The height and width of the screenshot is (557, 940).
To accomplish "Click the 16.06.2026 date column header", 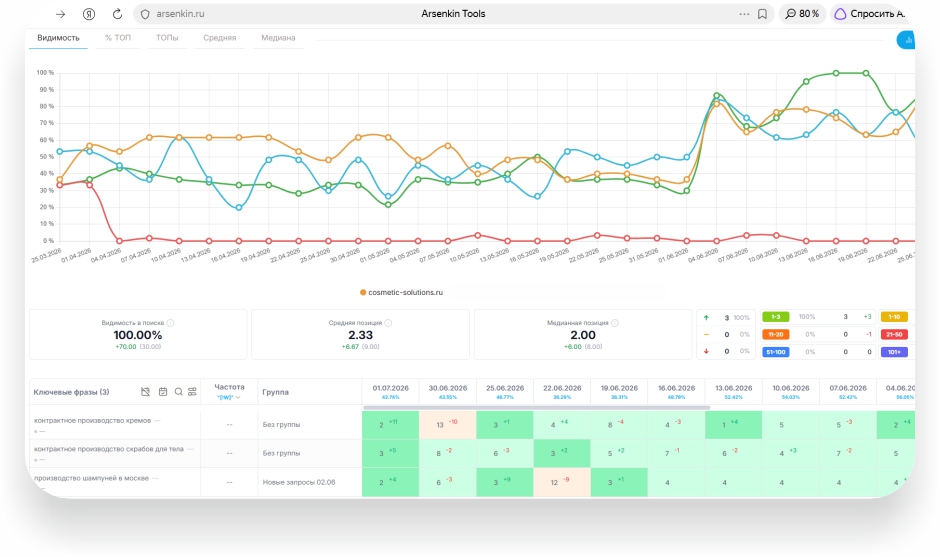I will click(676, 392).
